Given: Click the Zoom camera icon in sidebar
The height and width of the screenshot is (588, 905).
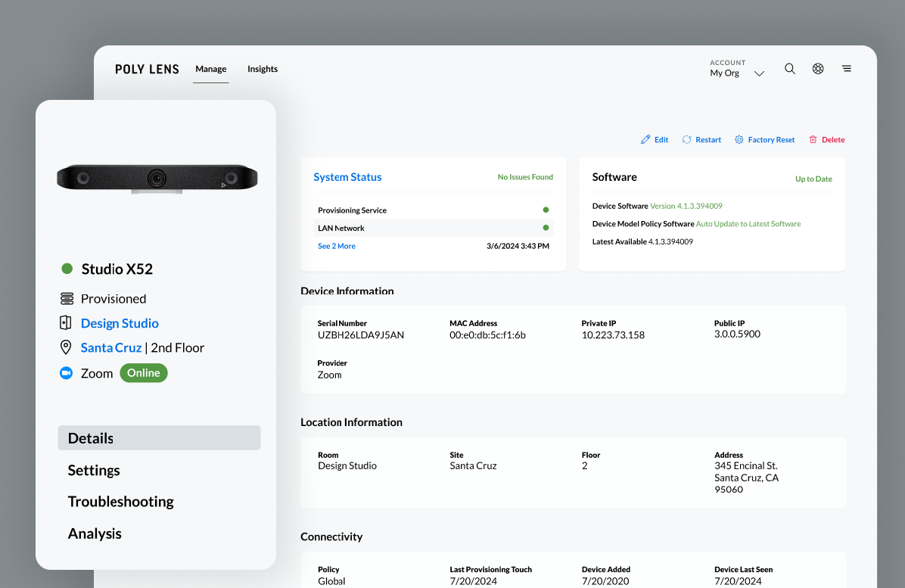Looking at the screenshot, I should [x=67, y=373].
